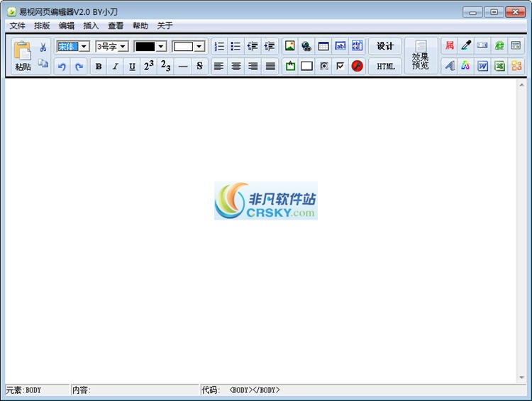This screenshot has width=532, height=401.
Task: Click the increase indent icon
Action: pyautogui.click(x=270, y=46)
